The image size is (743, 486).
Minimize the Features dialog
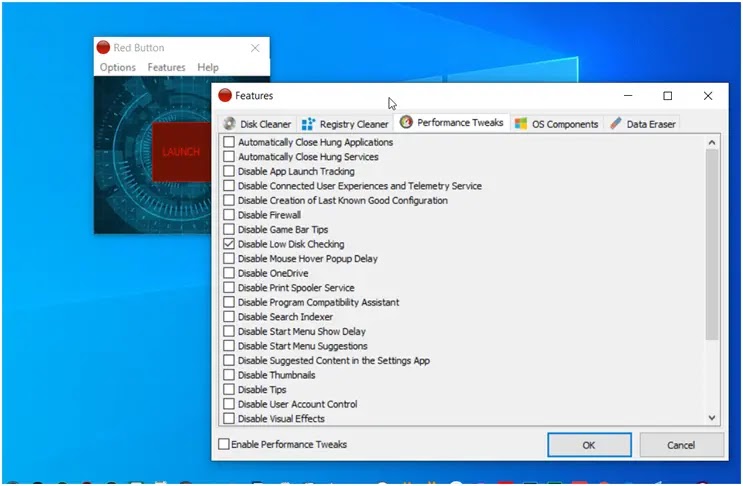click(628, 96)
